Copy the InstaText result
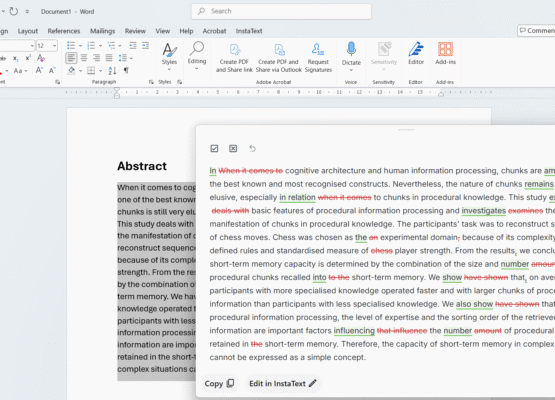555x400 pixels. coord(219,383)
